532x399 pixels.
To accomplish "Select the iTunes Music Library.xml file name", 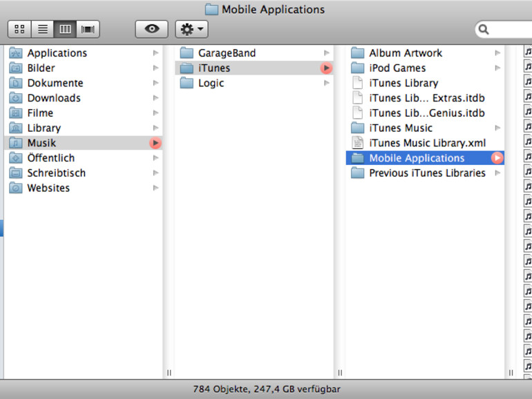I will pos(428,143).
